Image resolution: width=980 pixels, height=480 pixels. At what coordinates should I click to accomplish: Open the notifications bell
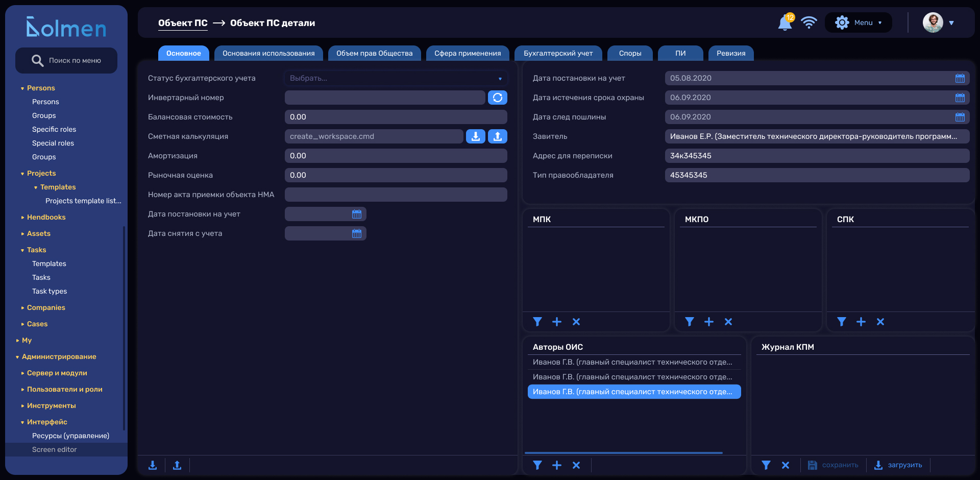coord(785,23)
